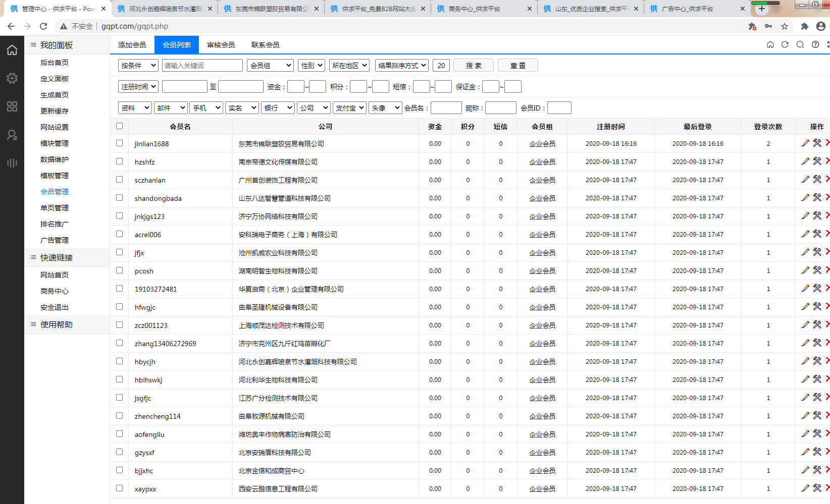Toggle the select-all checkbox in table header
This screenshot has height=504, width=830.
(x=120, y=126)
